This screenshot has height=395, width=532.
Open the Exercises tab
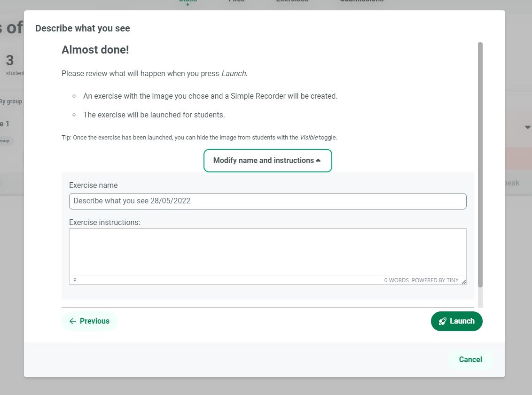(x=292, y=1)
